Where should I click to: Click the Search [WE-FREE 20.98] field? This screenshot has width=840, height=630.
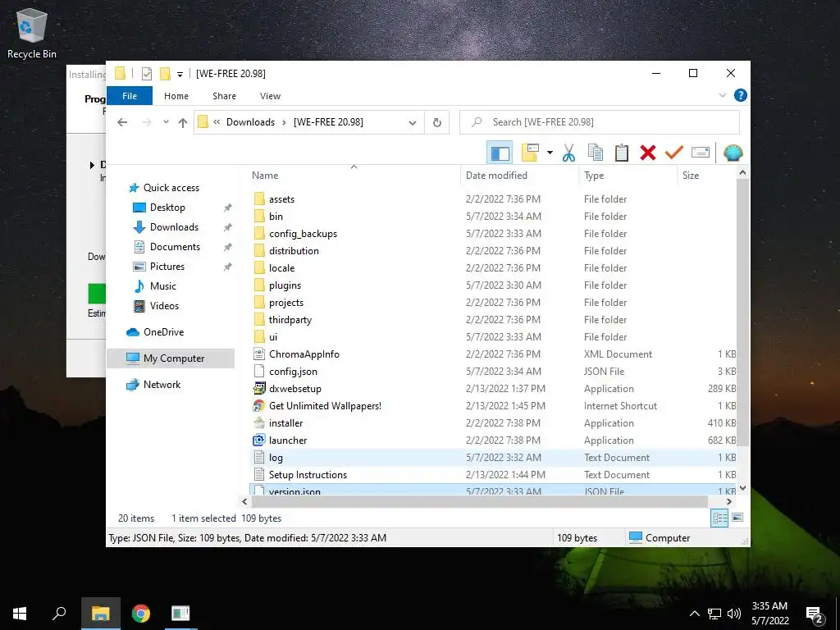click(600, 122)
